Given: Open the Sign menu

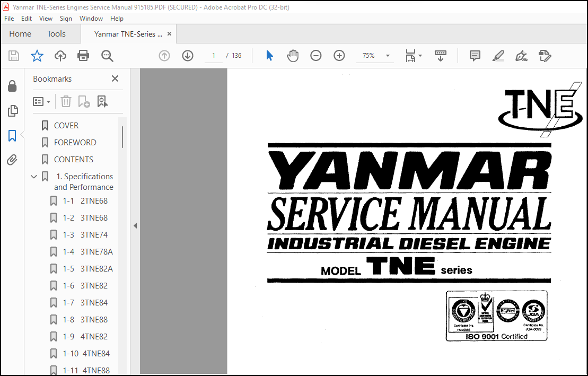Looking at the screenshot, I should coord(66,19).
